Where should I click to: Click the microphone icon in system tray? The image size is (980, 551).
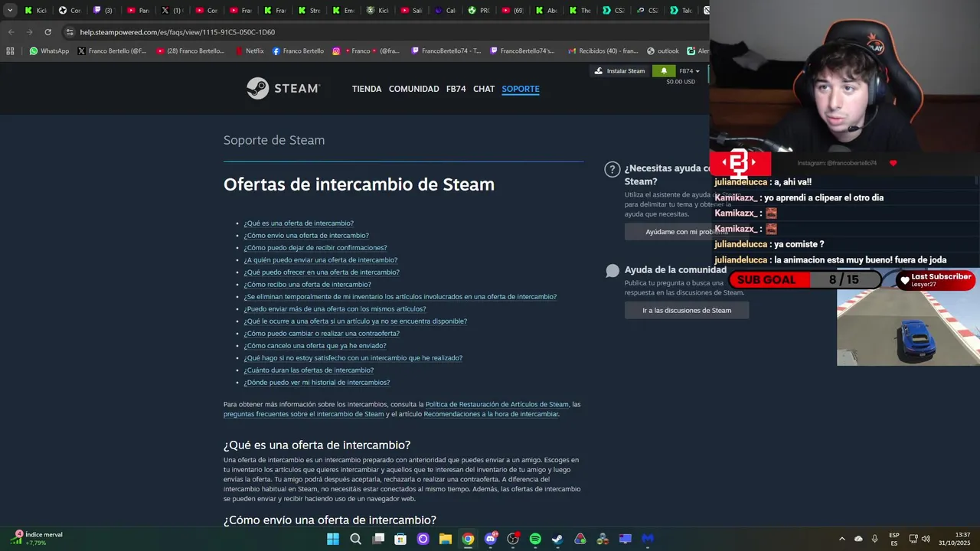(x=874, y=539)
